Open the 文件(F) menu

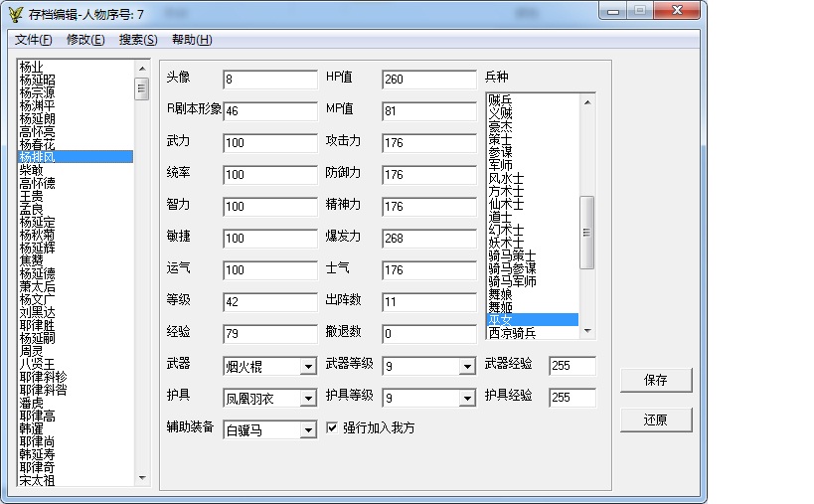click(x=33, y=40)
